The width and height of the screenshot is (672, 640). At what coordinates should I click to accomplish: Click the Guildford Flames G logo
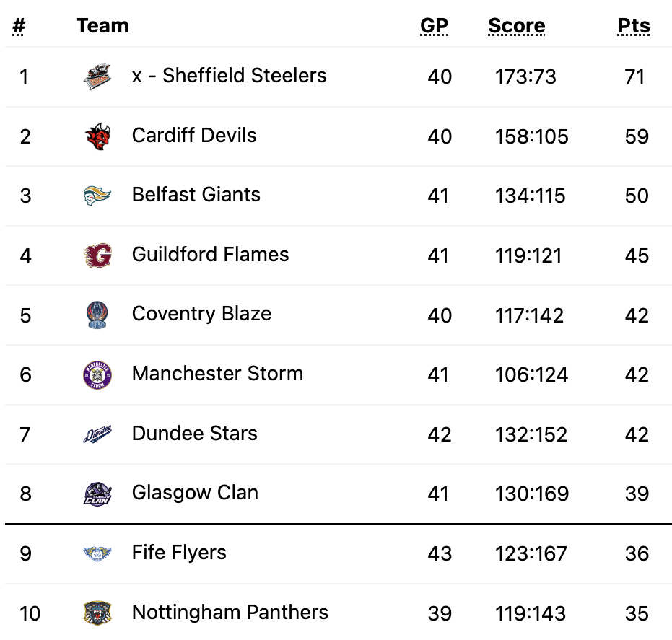pyautogui.click(x=97, y=255)
